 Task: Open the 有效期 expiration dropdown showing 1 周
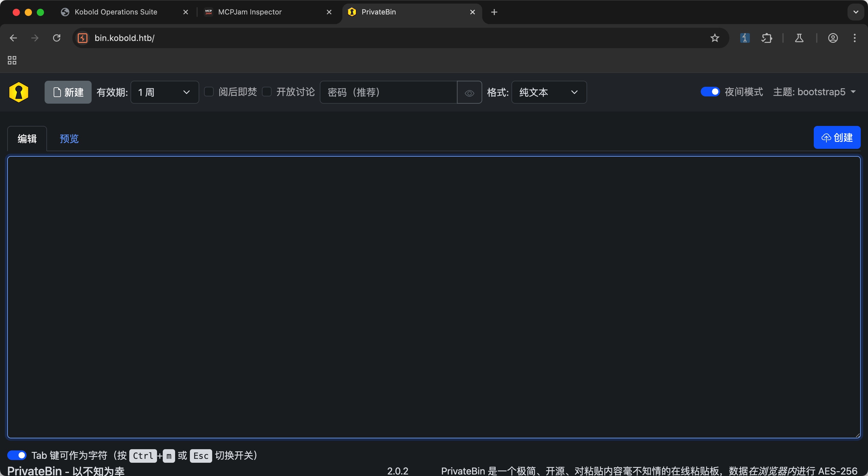click(165, 92)
